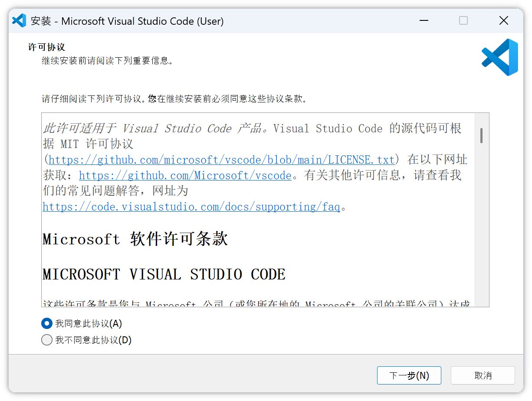Close the installer window with X

(x=503, y=21)
